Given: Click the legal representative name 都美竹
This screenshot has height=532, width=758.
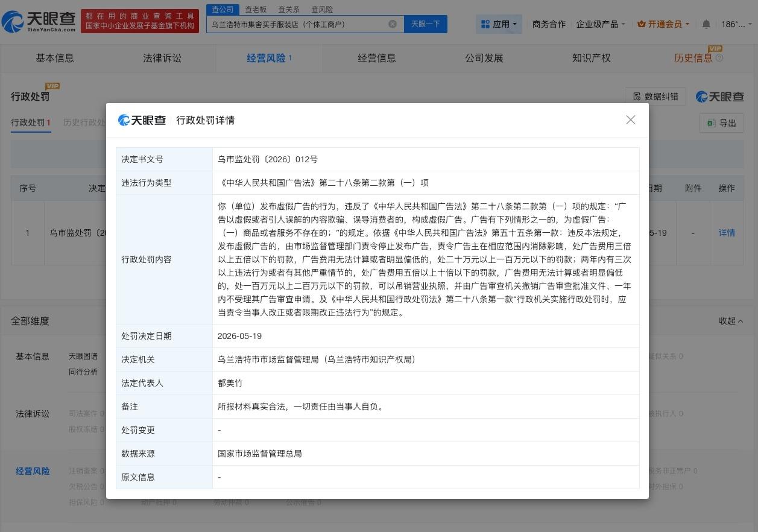Looking at the screenshot, I should point(230,383).
